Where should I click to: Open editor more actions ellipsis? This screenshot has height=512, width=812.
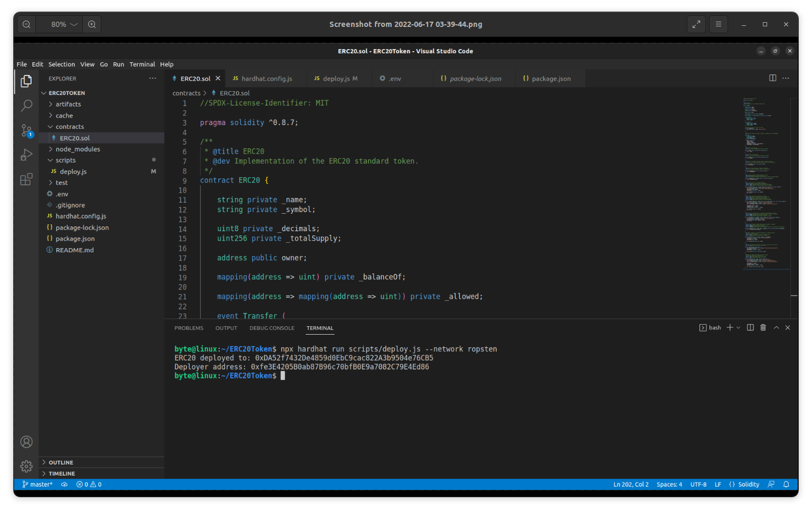pyautogui.click(x=786, y=78)
